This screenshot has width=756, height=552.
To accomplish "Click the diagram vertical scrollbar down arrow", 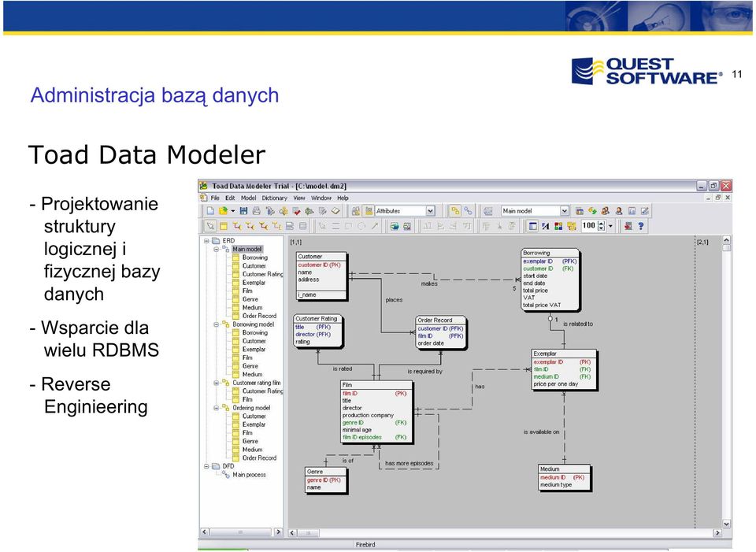I will (x=726, y=524).
